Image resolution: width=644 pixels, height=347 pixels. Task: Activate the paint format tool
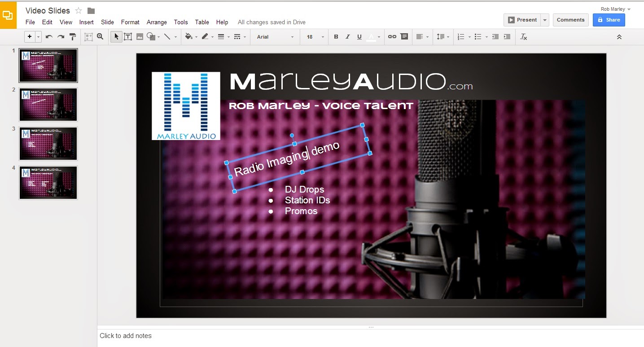pos(73,37)
